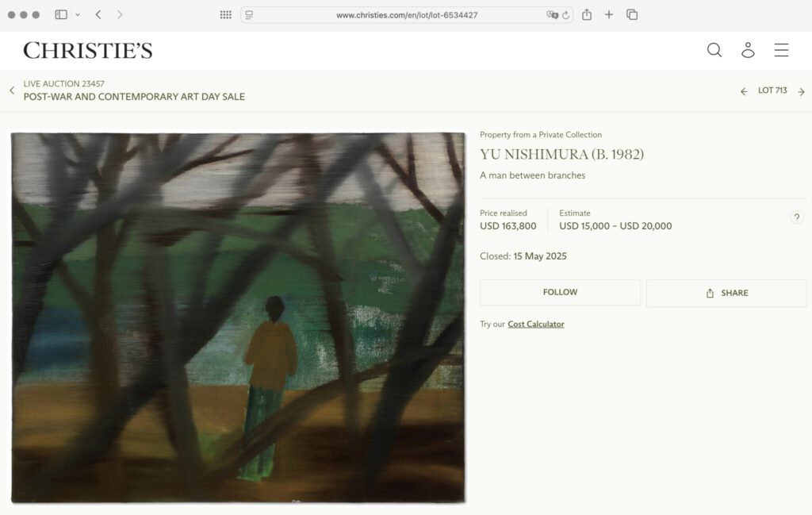
Task: Open the hamburger menu
Action: (781, 50)
